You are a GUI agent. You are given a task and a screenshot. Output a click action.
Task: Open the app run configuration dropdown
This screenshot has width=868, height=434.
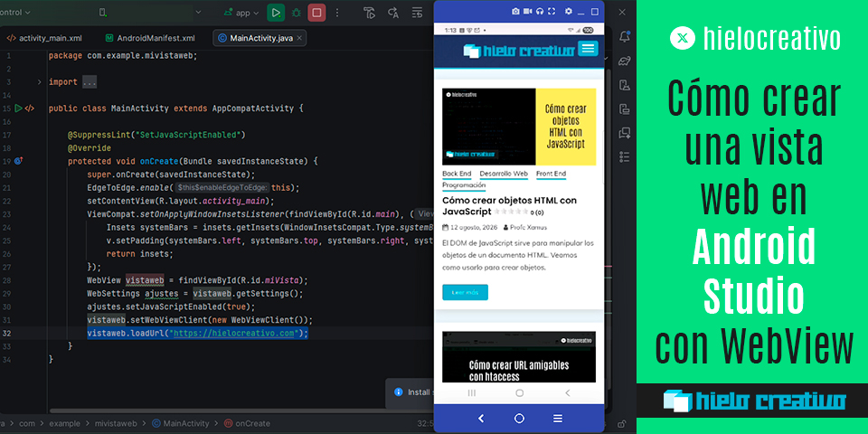tap(241, 13)
